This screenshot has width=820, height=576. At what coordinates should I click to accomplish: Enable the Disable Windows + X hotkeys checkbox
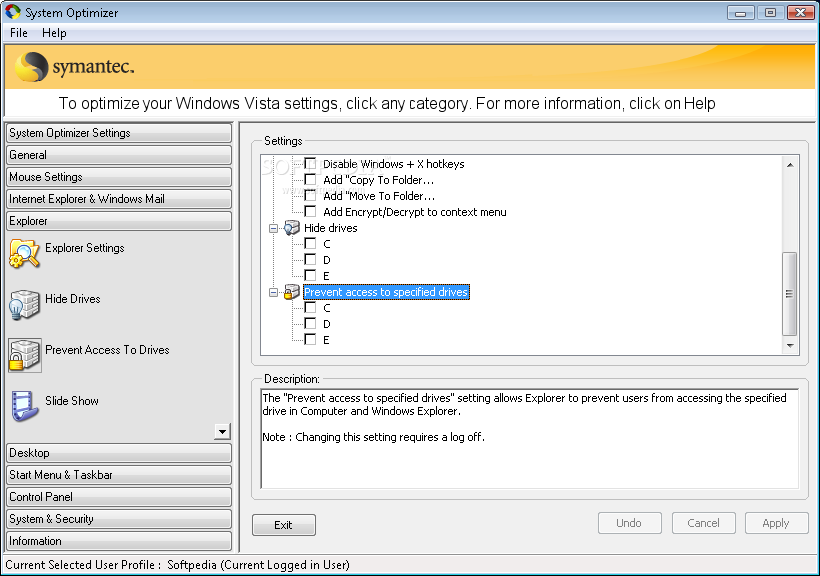(x=310, y=164)
